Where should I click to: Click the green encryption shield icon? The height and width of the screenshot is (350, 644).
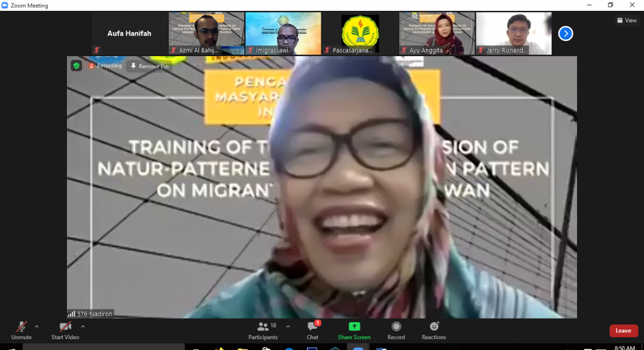click(77, 66)
